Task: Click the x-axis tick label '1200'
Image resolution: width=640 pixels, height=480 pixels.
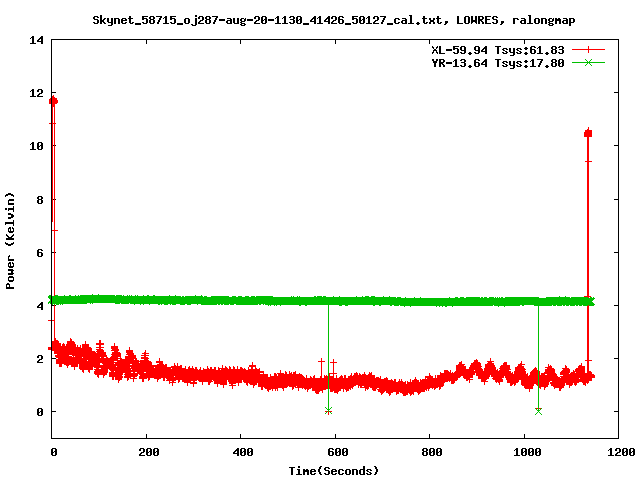Action: coord(621,452)
